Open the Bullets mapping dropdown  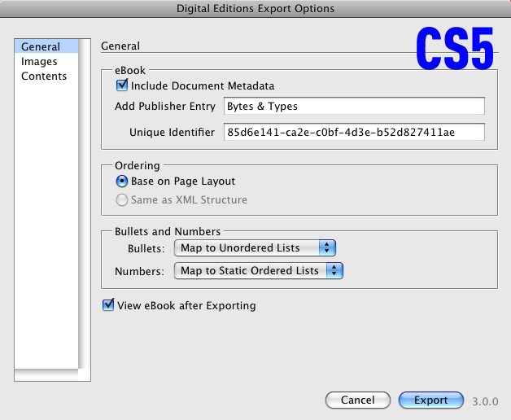click(255, 247)
